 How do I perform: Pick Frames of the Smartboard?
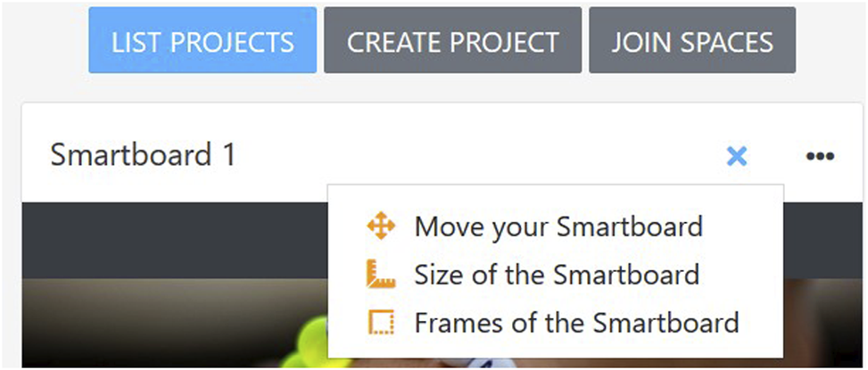click(x=575, y=322)
